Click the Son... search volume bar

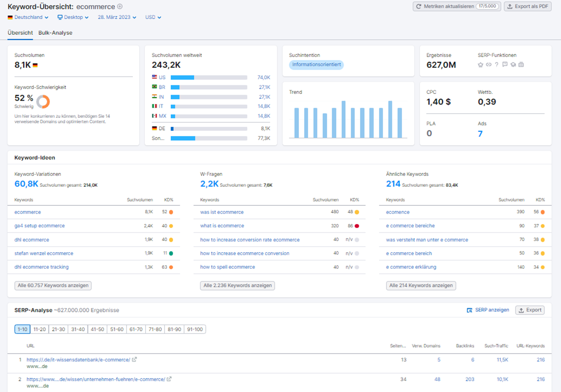(209, 138)
